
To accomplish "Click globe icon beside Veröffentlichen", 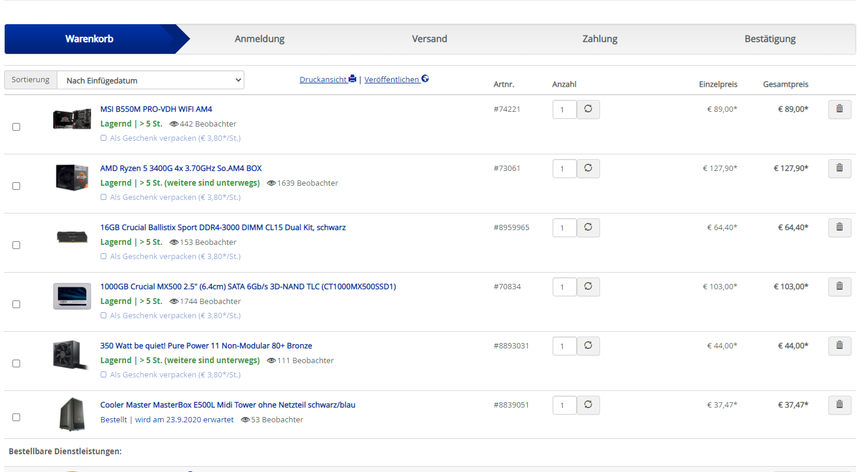I will 425,79.
